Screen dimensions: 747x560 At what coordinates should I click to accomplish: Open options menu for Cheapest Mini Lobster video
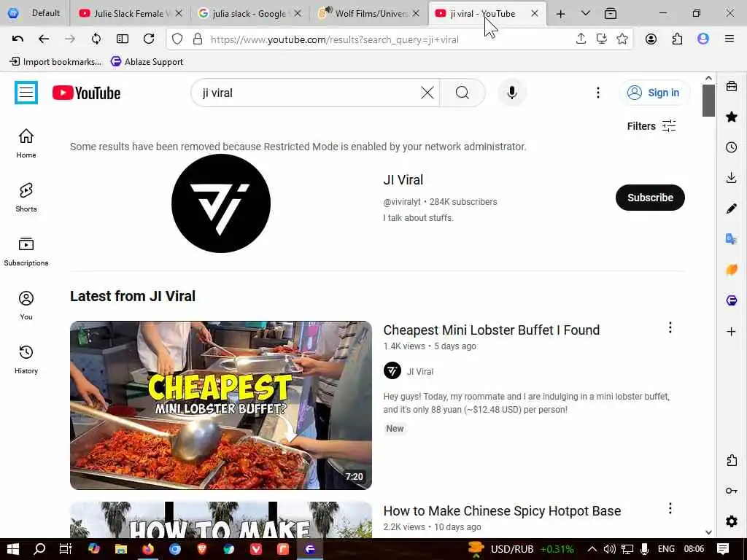pos(670,327)
